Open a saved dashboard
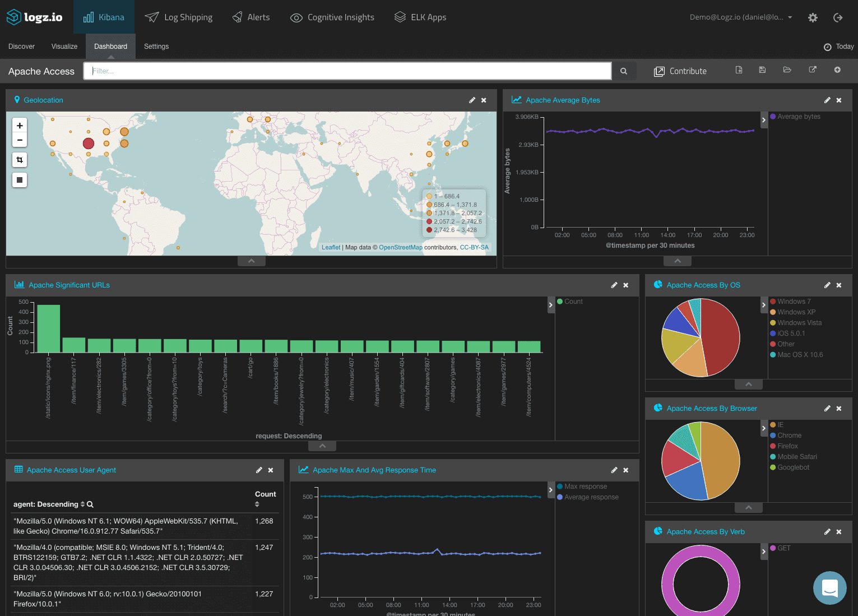The height and width of the screenshot is (616, 858). (x=787, y=70)
